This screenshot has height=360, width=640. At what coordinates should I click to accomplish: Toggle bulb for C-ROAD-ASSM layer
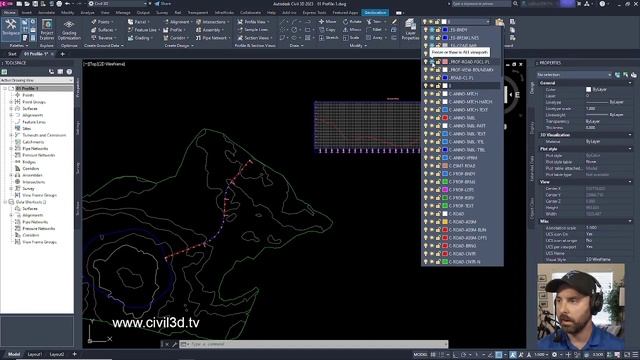click(425, 222)
